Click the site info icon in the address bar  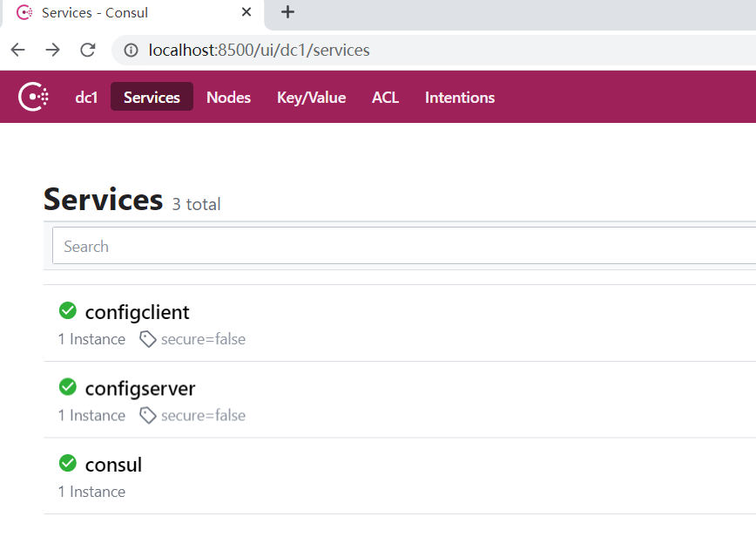(131, 50)
